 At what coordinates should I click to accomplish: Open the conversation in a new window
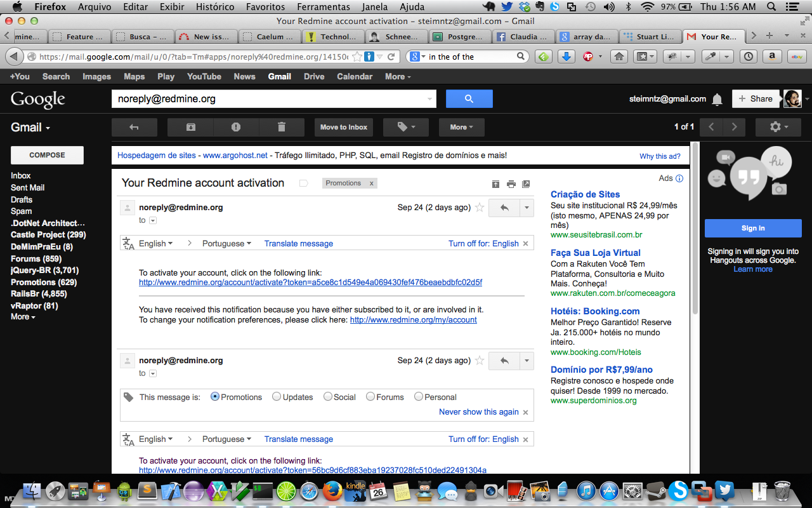[526, 184]
